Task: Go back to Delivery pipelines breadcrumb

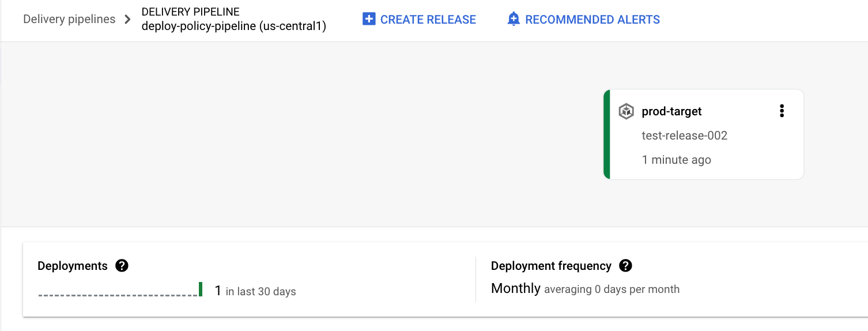Action: click(x=69, y=19)
